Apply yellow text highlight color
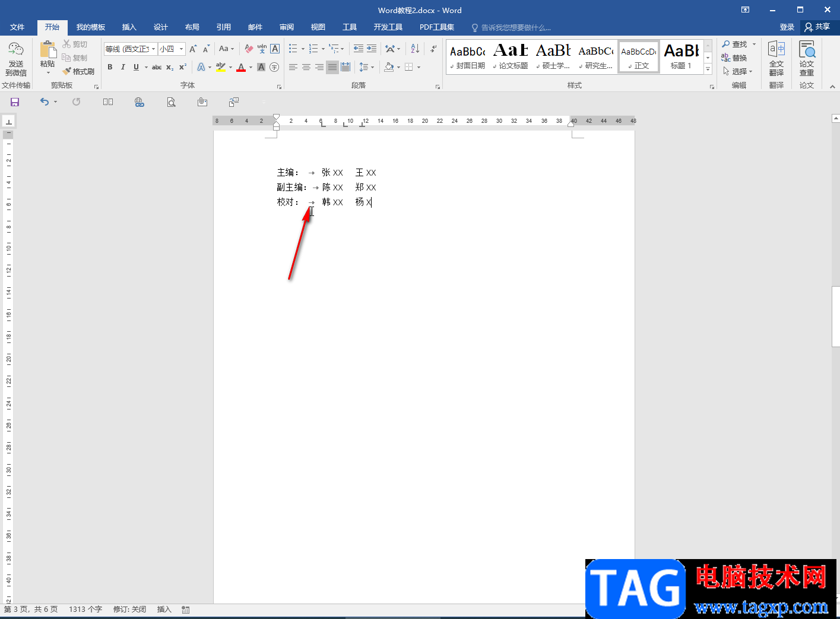Image resolution: width=840 pixels, height=619 pixels. [x=220, y=67]
